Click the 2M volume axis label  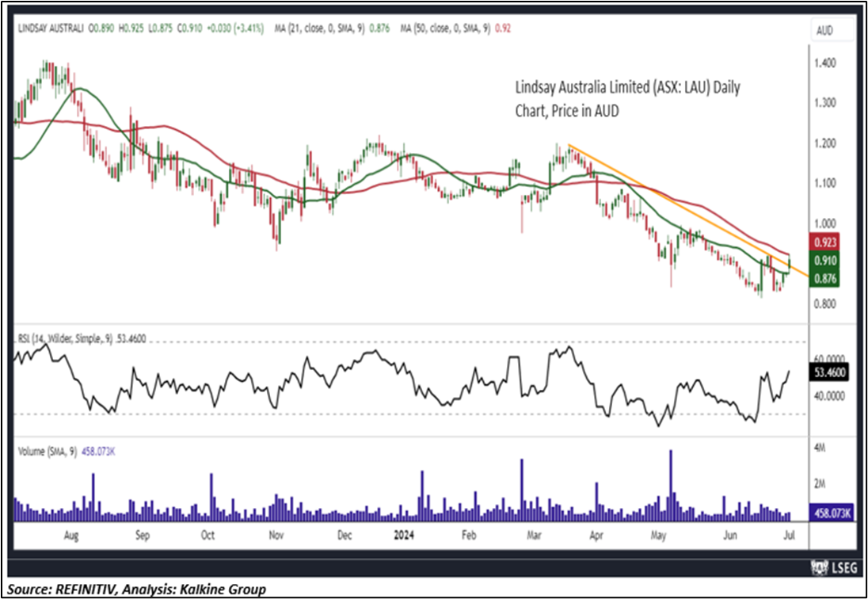click(x=819, y=483)
